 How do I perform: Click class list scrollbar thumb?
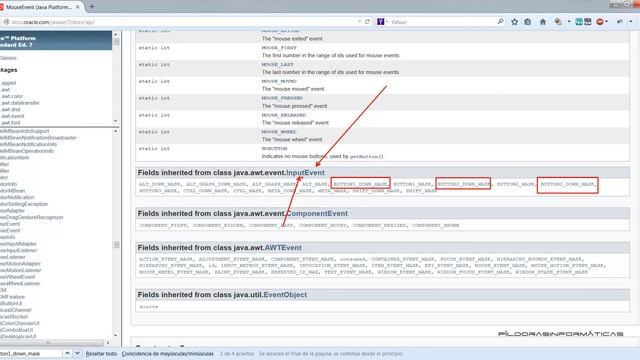coord(116,244)
